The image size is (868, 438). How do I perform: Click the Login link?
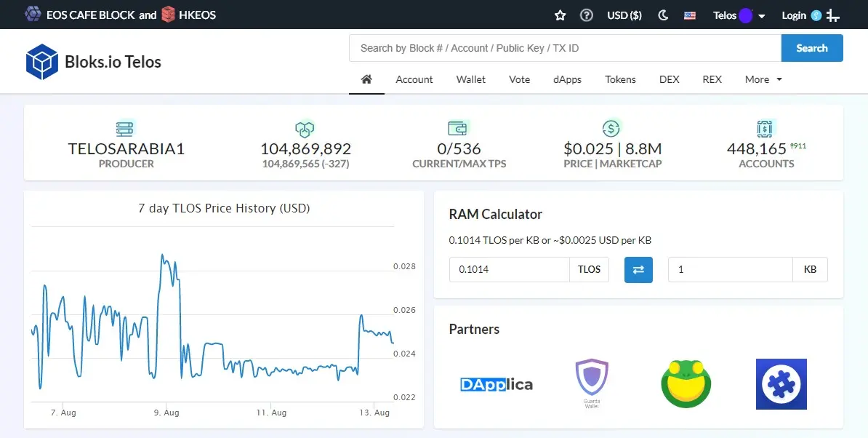pos(794,15)
